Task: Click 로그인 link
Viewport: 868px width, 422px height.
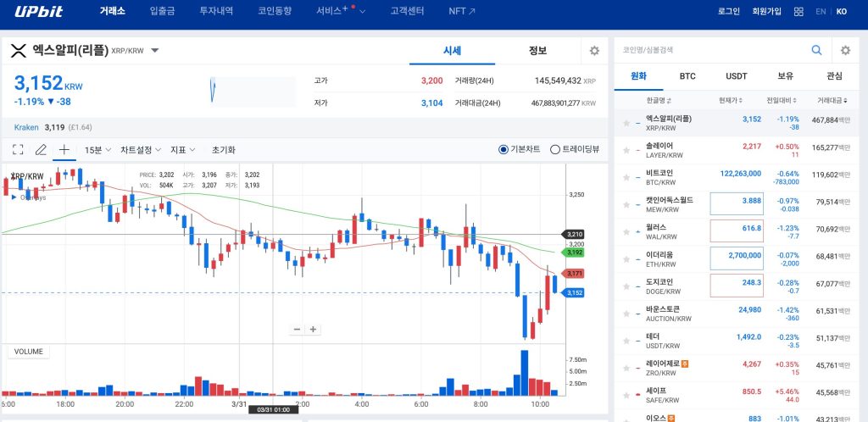Action: 728,12
